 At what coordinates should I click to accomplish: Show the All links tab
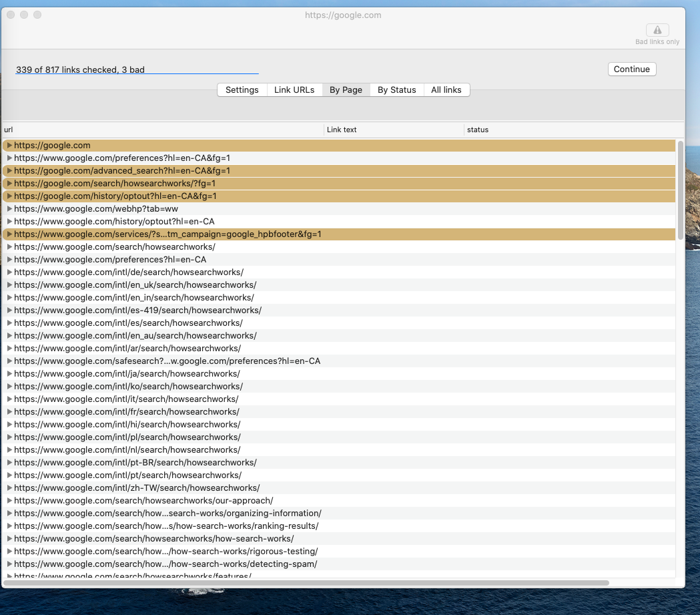(446, 89)
